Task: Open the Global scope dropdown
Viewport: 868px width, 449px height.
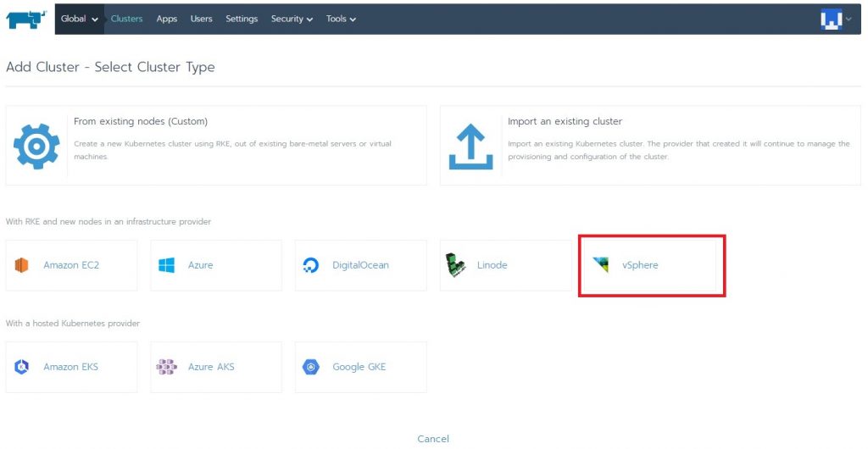Action: point(79,19)
